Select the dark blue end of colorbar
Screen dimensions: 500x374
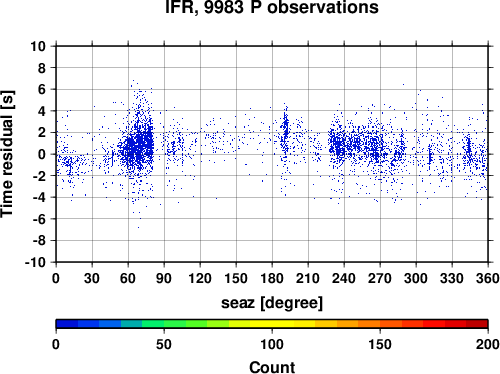67,324
